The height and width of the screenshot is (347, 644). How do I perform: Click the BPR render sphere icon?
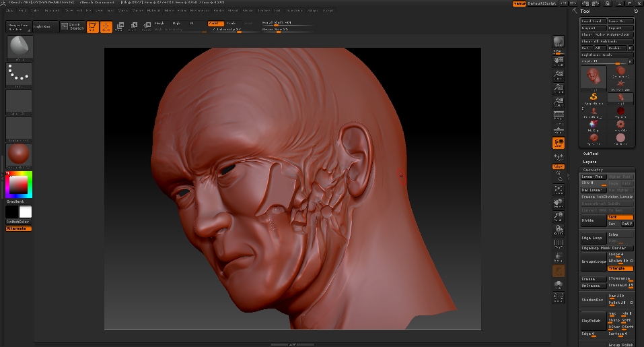click(558, 42)
